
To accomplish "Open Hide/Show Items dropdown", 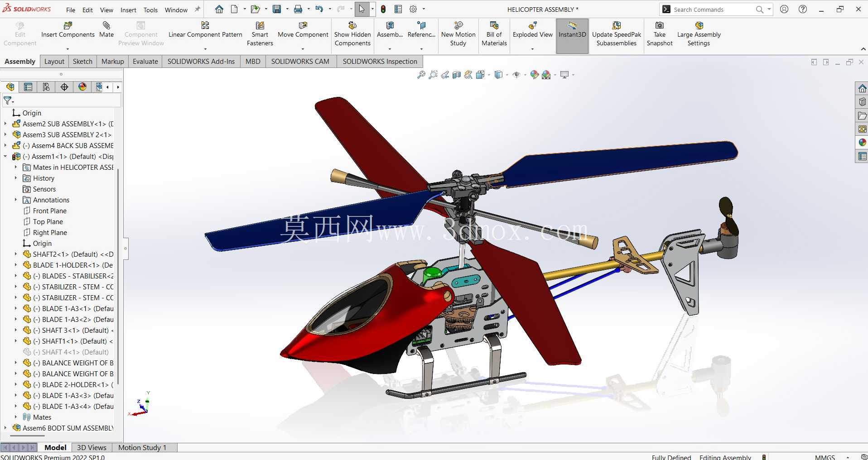I will [x=525, y=75].
